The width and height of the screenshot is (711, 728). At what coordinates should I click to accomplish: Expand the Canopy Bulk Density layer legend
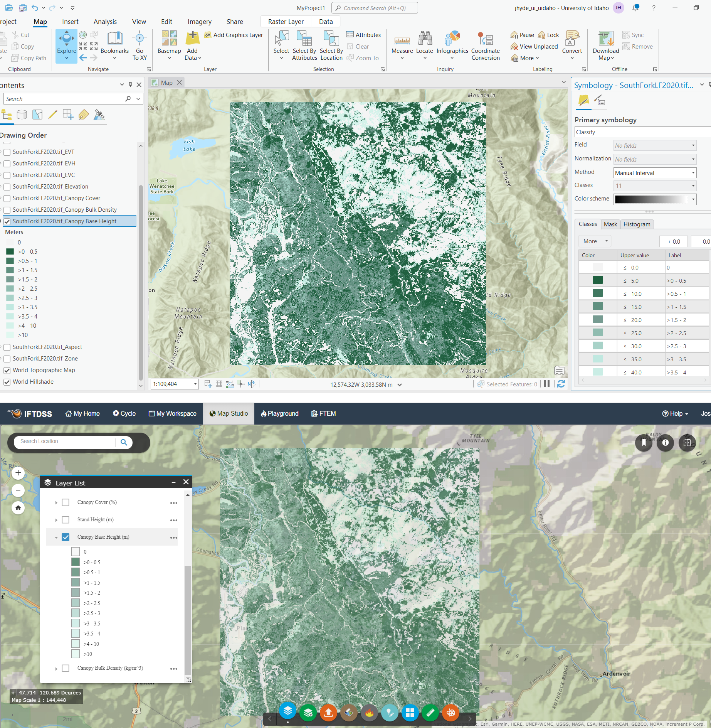(x=56, y=669)
